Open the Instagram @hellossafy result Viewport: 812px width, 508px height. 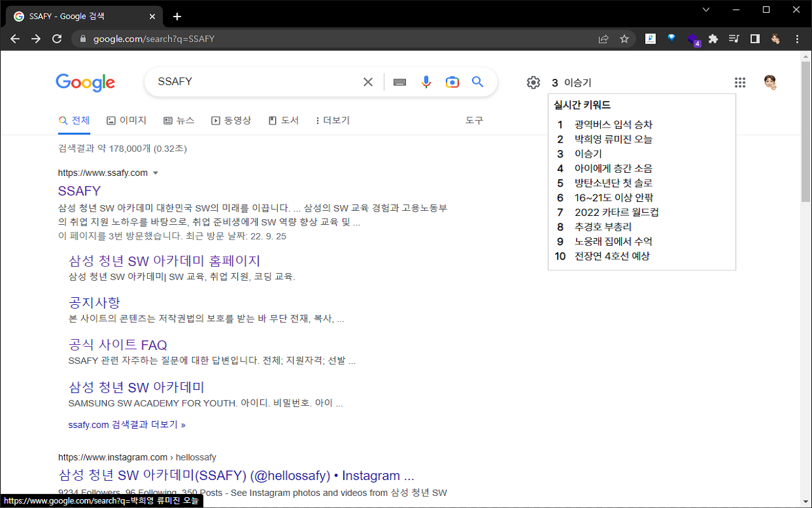point(237,476)
